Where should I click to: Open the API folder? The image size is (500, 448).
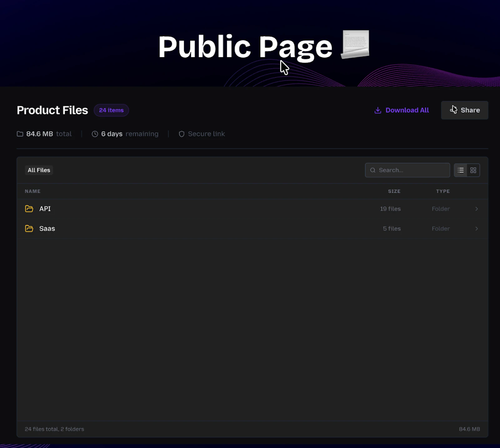[45, 209]
